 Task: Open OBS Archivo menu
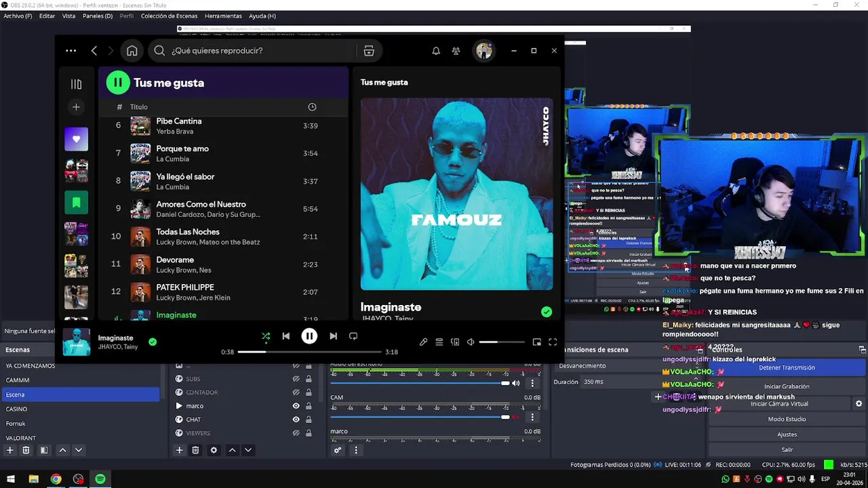(18, 16)
